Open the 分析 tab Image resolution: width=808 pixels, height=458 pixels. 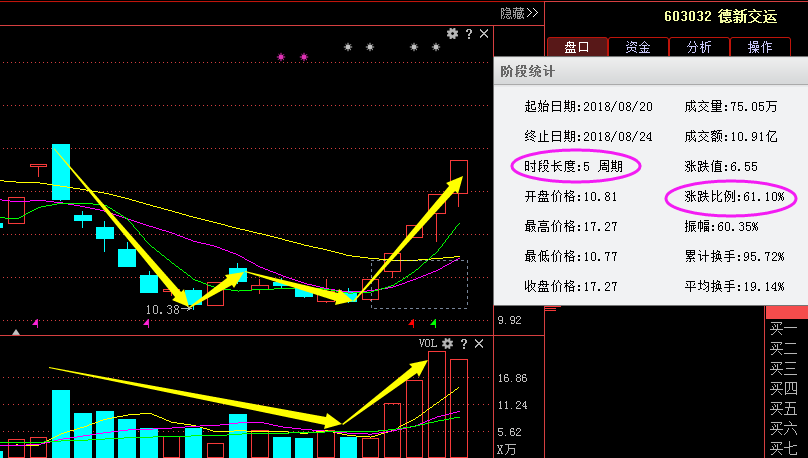pyautogui.click(x=699, y=46)
